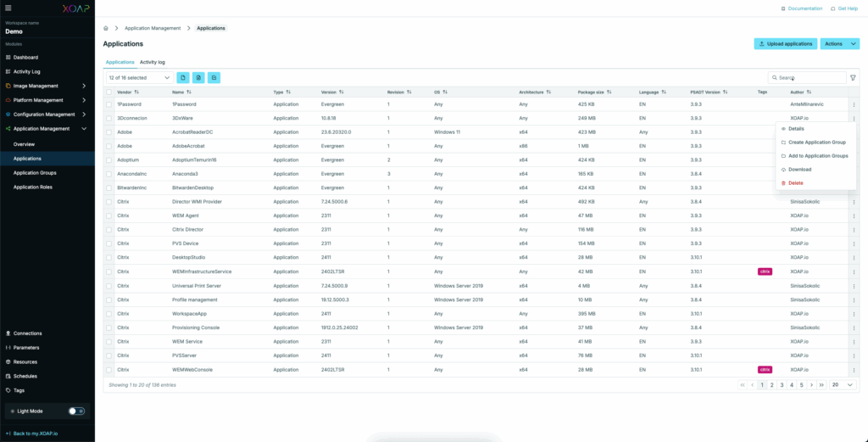Click inside the Search field
Screen dimensions: 868x442
(807, 78)
